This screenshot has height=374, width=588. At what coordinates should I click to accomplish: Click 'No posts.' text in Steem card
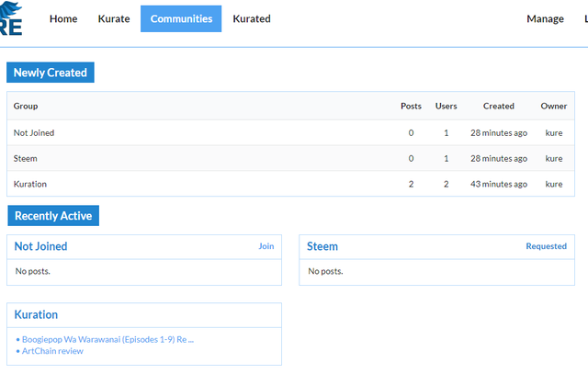(x=325, y=271)
